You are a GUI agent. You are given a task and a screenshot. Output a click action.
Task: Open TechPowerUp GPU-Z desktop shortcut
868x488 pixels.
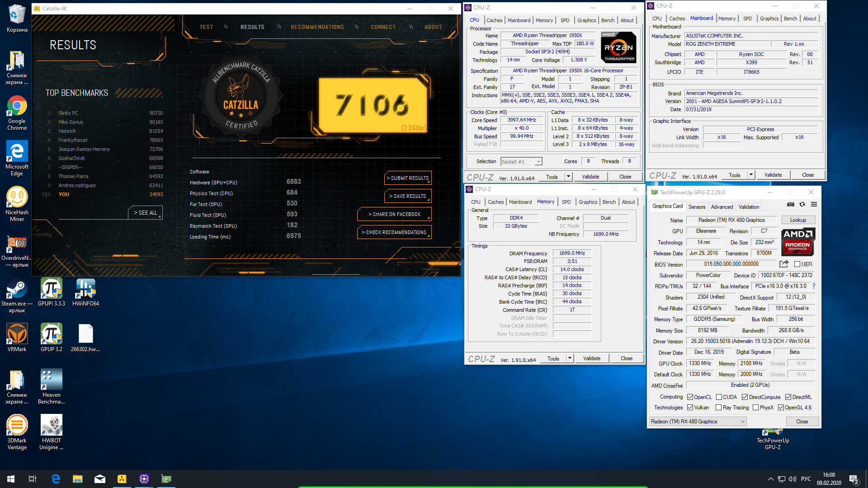pyautogui.click(x=773, y=439)
